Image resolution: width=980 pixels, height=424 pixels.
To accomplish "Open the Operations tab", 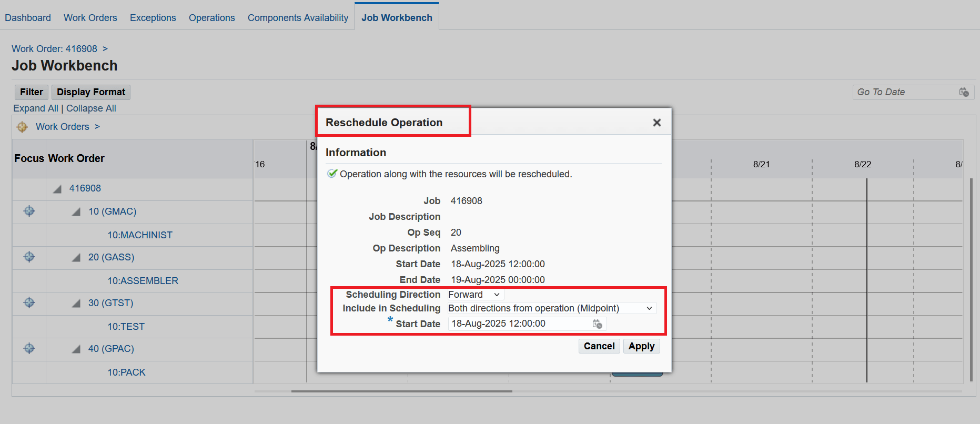I will point(212,18).
